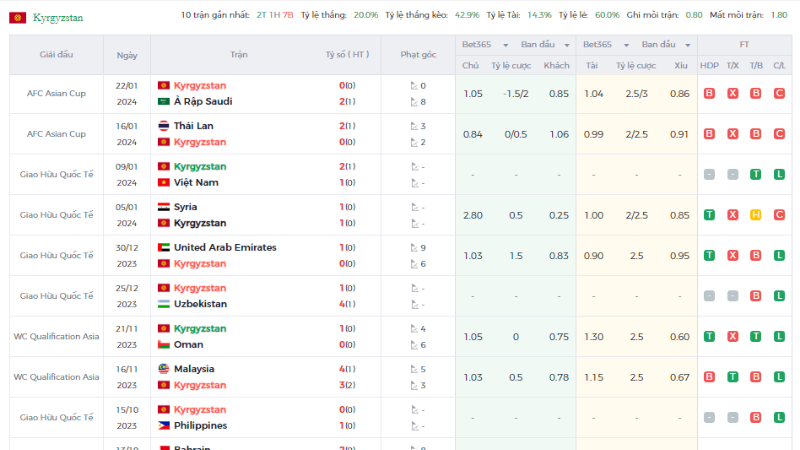Click the United Arab Emirates flag icon

tap(163, 247)
